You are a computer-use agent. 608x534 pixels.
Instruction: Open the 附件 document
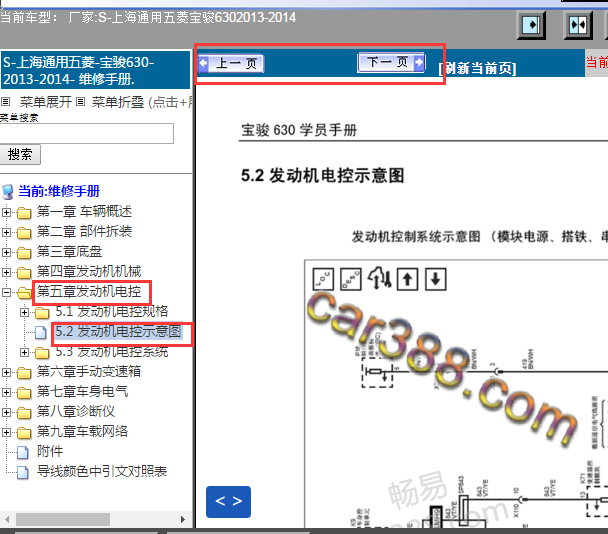[50, 451]
